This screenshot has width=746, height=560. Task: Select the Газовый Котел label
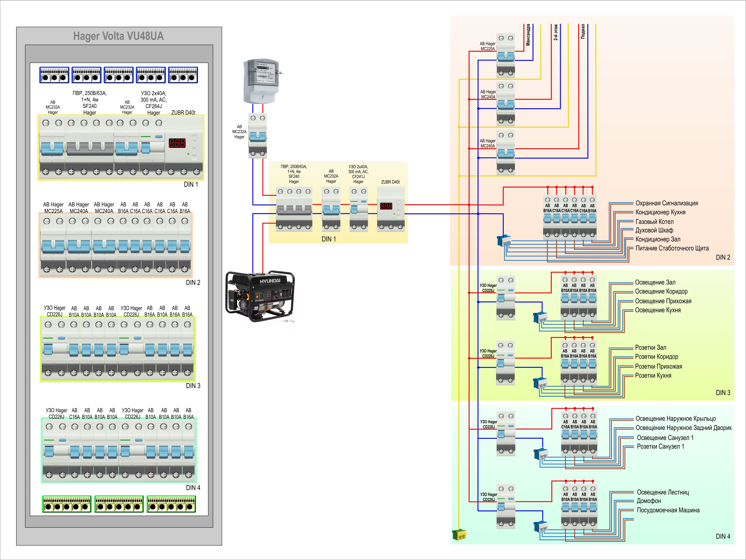[x=655, y=222]
